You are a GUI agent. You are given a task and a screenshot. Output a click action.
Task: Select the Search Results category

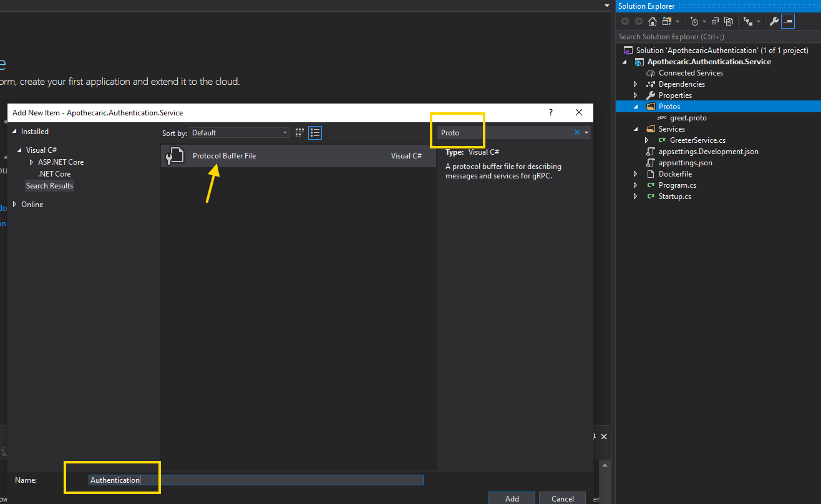coord(49,186)
